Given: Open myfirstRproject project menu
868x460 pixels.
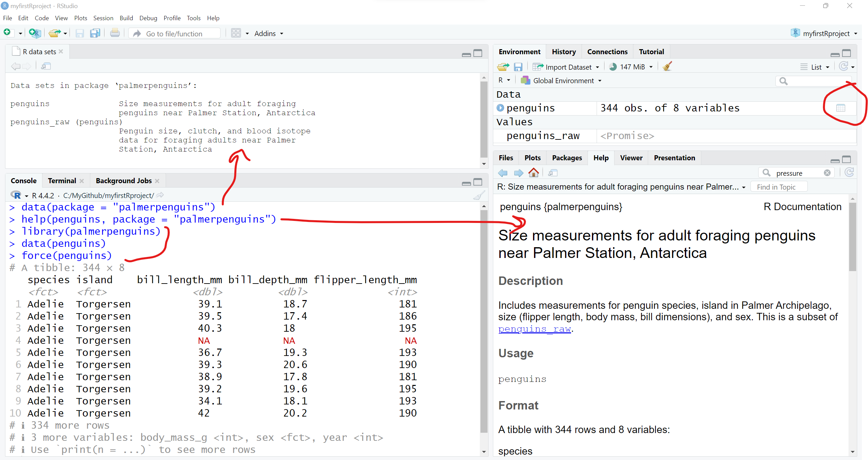Looking at the screenshot, I should click(824, 33).
